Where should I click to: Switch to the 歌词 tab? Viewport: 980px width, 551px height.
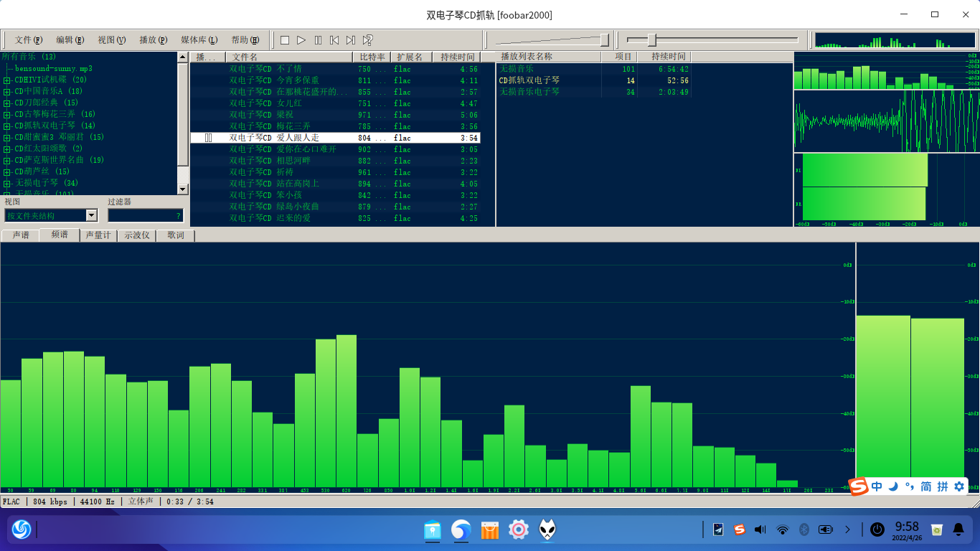pos(175,235)
